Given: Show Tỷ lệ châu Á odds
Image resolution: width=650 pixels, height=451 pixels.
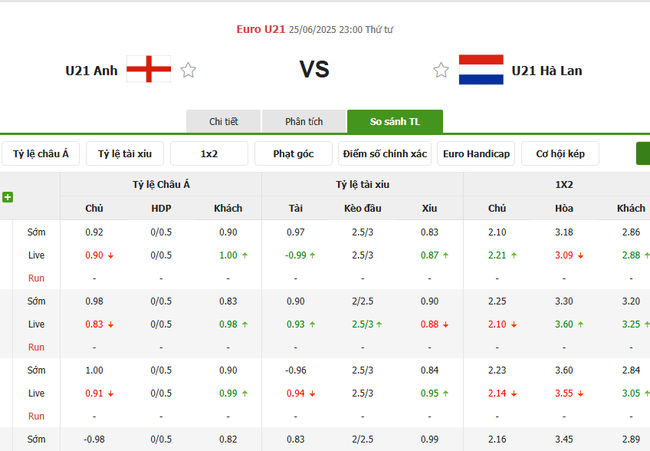Looking at the screenshot, I should [x=41, y=154].
